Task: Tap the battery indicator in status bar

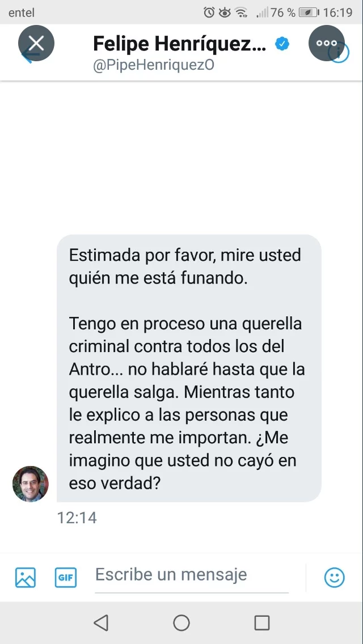Action: pyautogui.click(x=310, y=12)
